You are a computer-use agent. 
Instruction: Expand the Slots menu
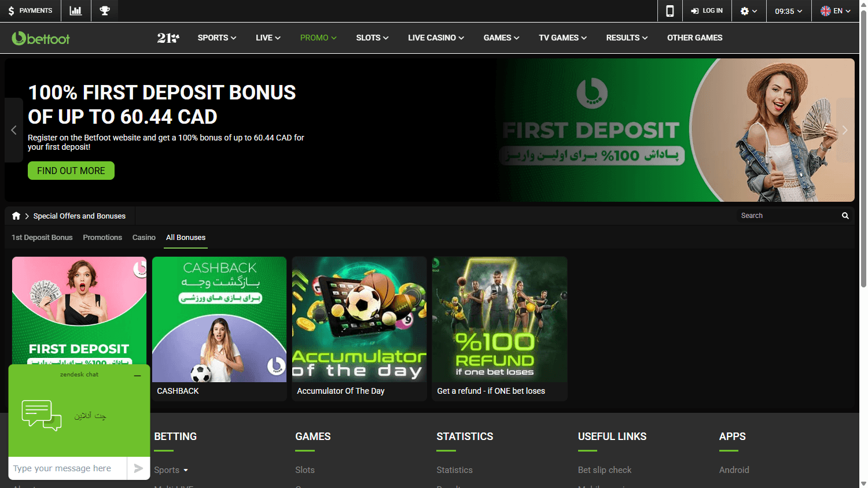point(372,38)
